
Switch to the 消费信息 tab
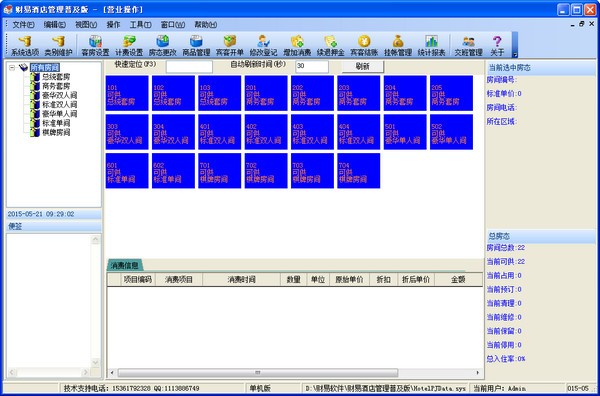(124, 265)
